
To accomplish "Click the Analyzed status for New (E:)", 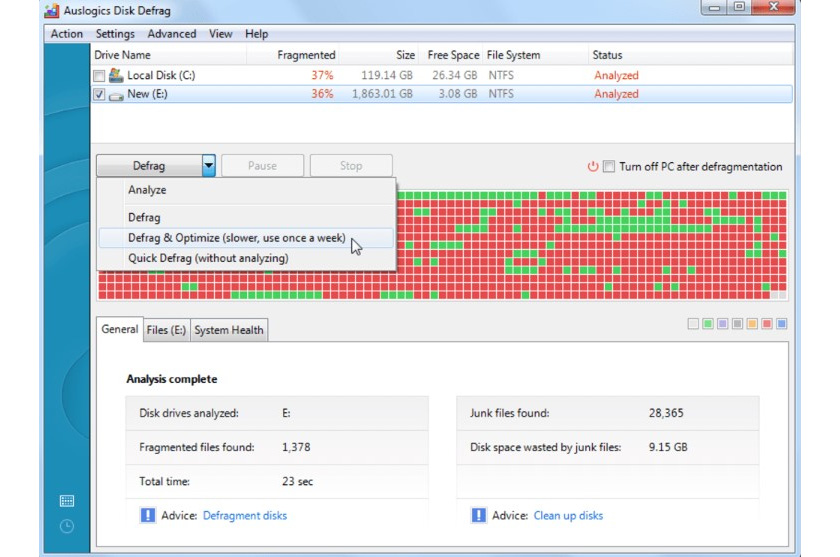I will [x=616, y=94].
